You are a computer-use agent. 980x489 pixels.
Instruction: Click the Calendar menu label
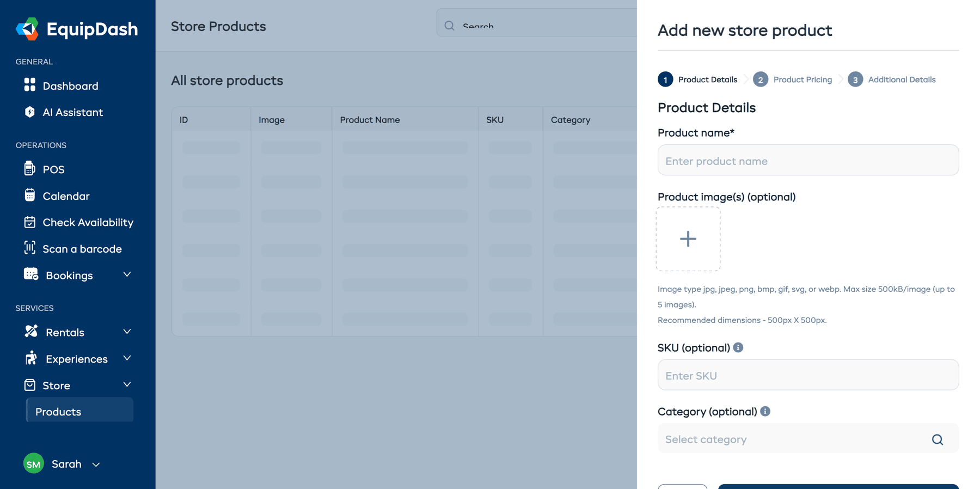click(x=66, y=196)
